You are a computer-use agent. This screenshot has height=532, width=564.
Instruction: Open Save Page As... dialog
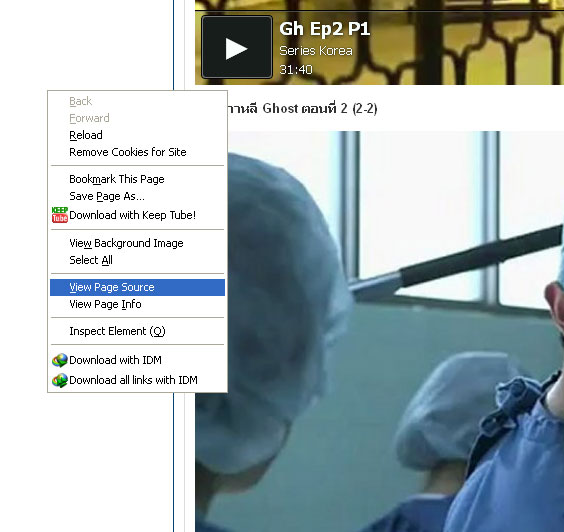click(137, 196)
